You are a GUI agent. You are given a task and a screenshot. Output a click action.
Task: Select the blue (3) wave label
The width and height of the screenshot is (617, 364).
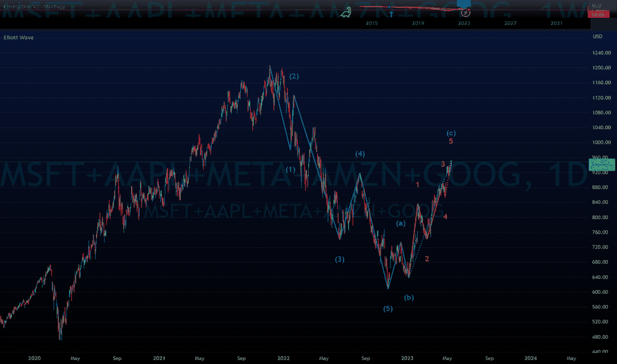(340, 259)
